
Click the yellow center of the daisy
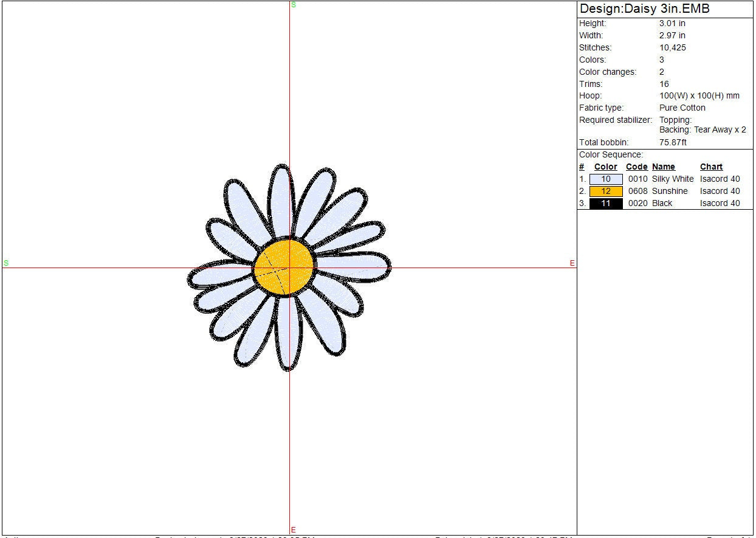(284, 267)
